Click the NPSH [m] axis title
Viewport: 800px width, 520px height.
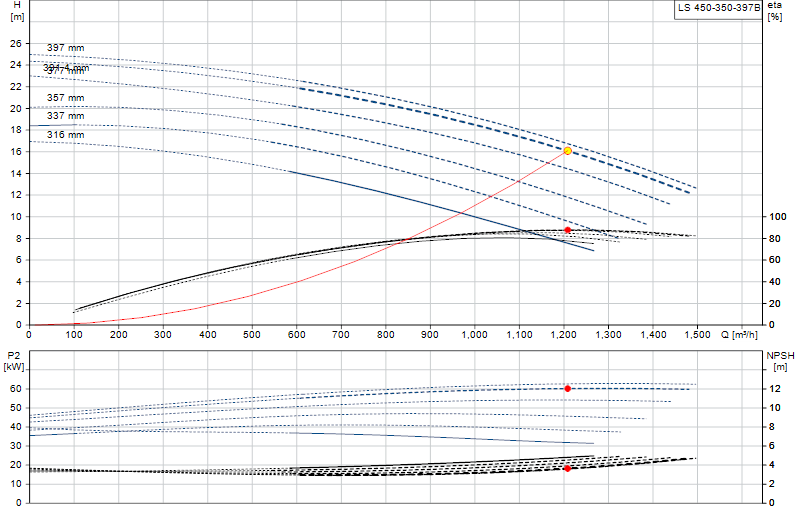[x=780, y=361]
